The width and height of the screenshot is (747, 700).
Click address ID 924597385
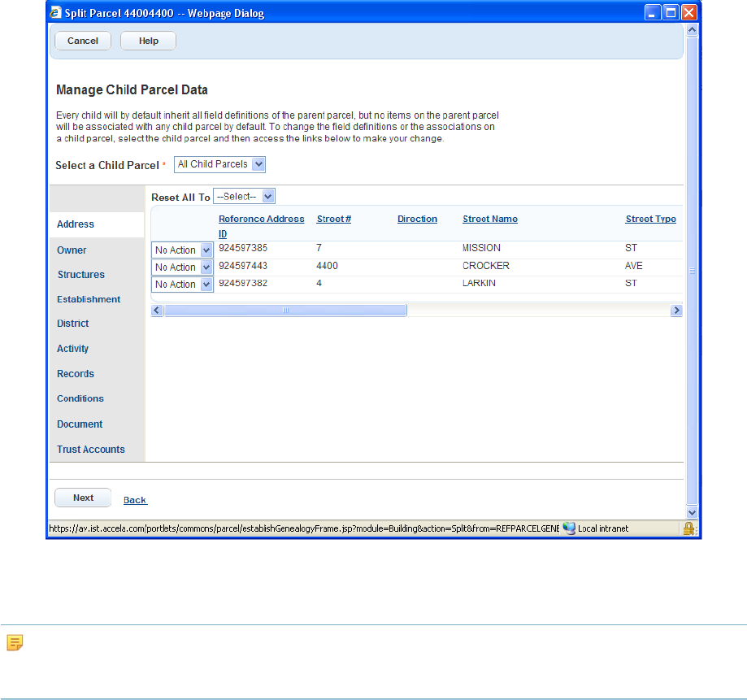tap(243, 248)
